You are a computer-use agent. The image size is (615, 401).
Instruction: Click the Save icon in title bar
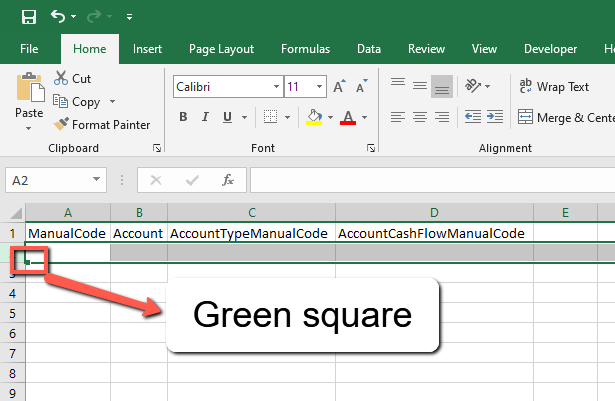(28, 17)
